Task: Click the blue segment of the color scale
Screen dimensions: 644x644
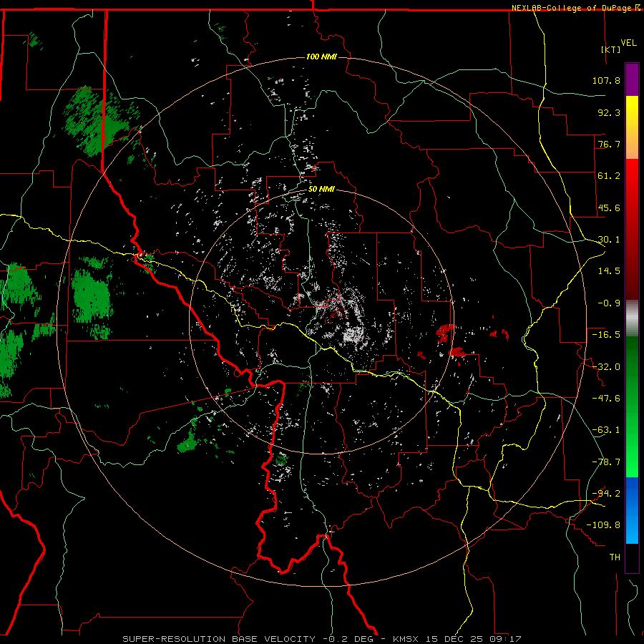Action: click(x=632, y=510)
